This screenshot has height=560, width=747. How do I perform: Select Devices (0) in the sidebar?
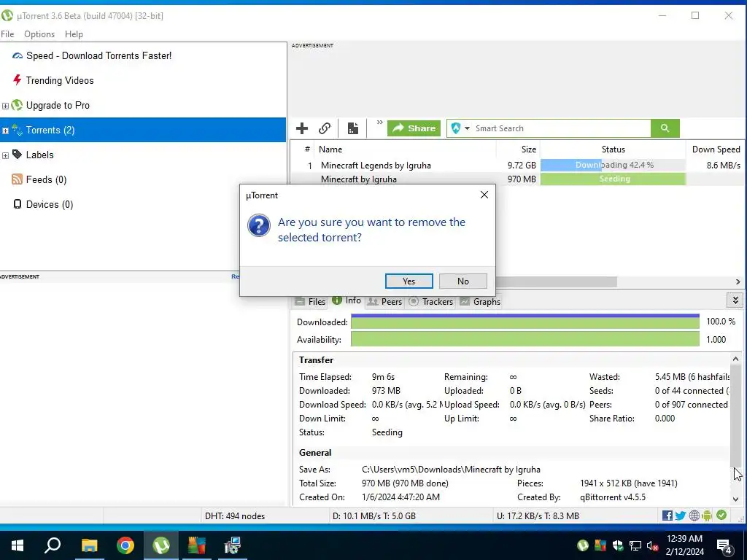click(50, 204)
